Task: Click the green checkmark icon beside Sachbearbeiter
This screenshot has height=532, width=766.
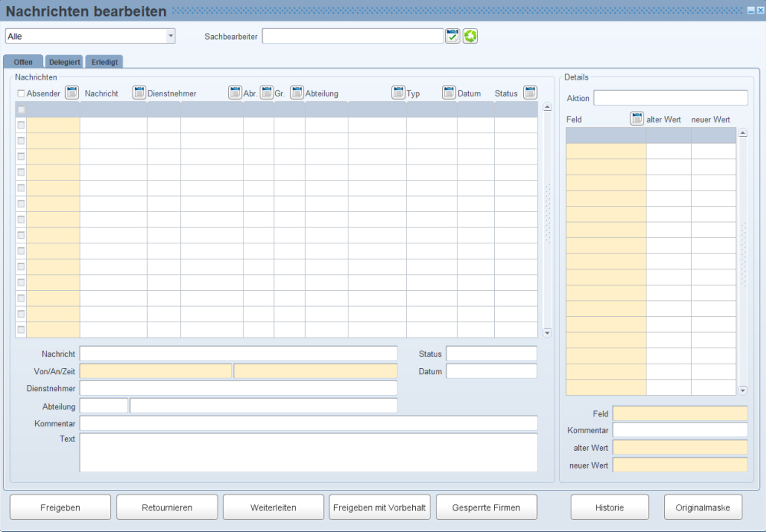Action: coord(453,36)
